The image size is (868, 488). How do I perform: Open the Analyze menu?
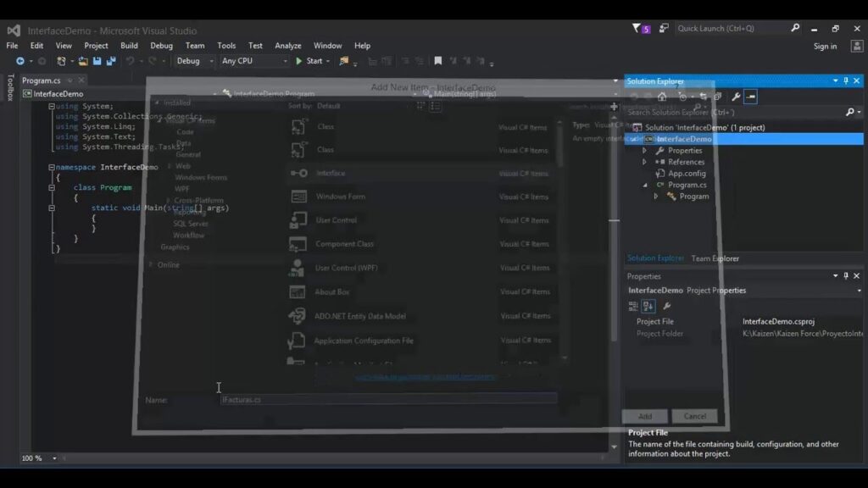(x=288, y=46)
